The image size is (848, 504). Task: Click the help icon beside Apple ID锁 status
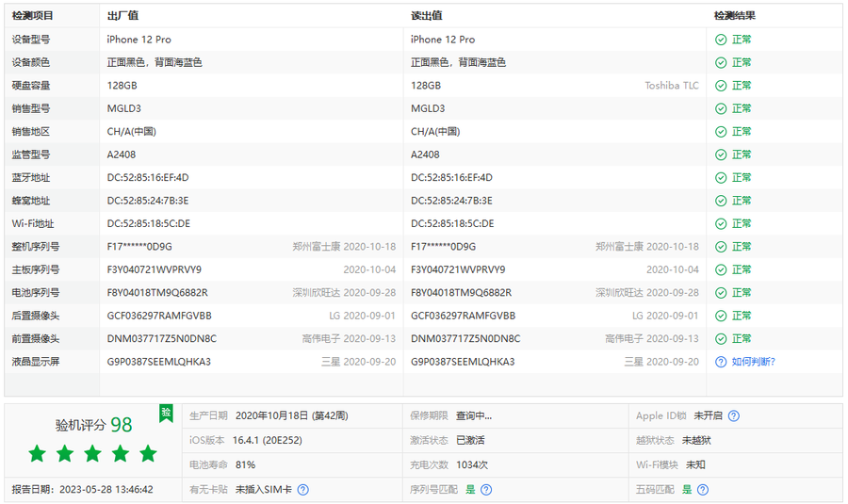[x=734, y=415]
